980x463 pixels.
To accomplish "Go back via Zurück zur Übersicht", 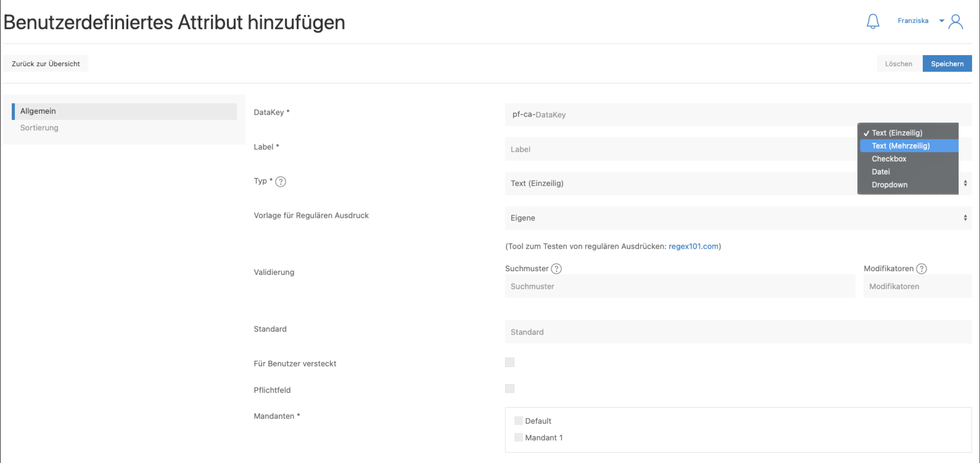I will pos(46,64).
